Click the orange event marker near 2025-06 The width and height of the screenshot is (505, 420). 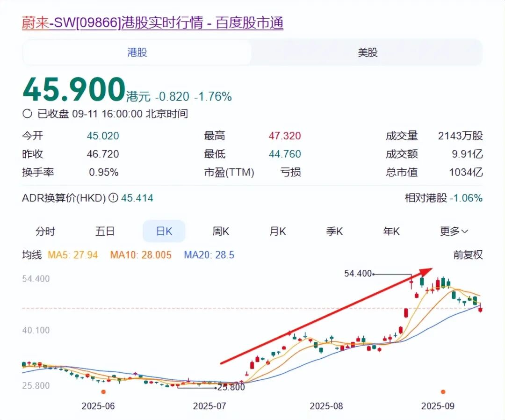tap(103, 392)
